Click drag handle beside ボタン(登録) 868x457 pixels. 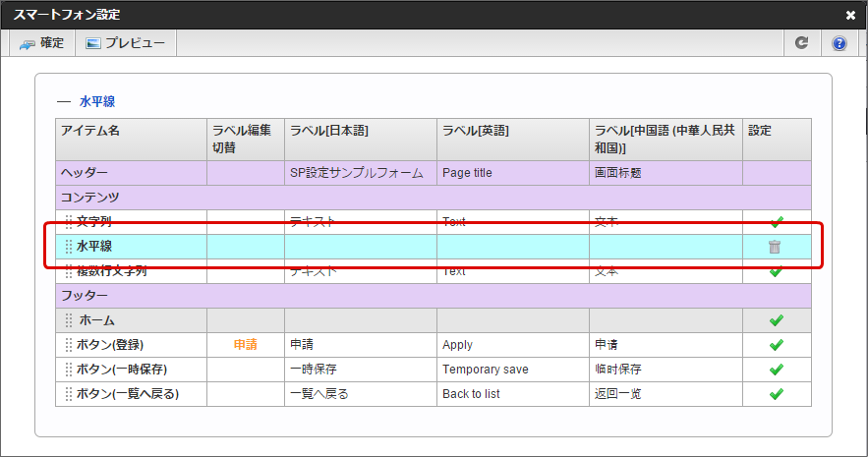coord(69,345)
